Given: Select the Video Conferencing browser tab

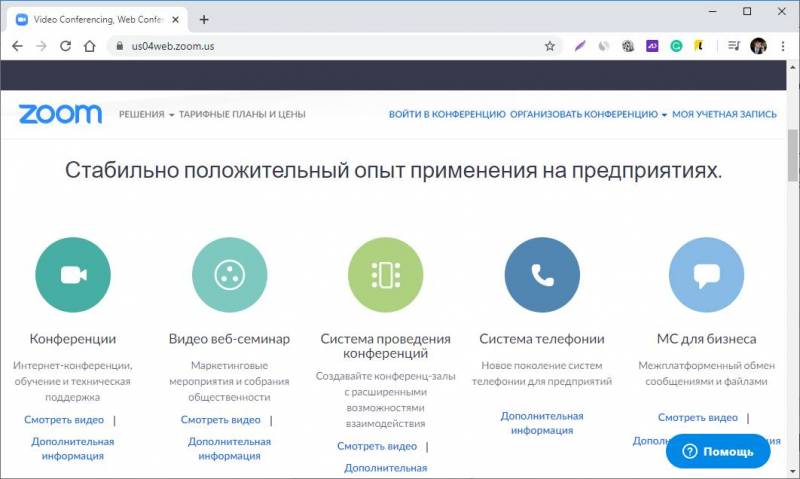Looking at the screenshot, I should [x=97, y=19].
